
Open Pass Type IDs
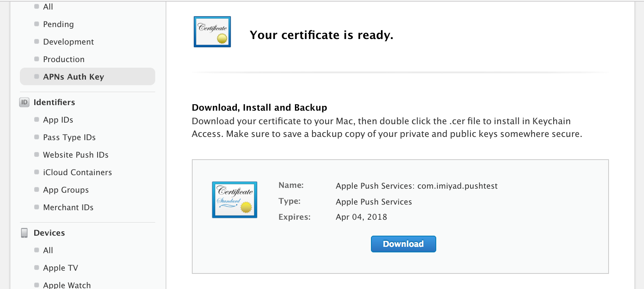pos(69,137)
